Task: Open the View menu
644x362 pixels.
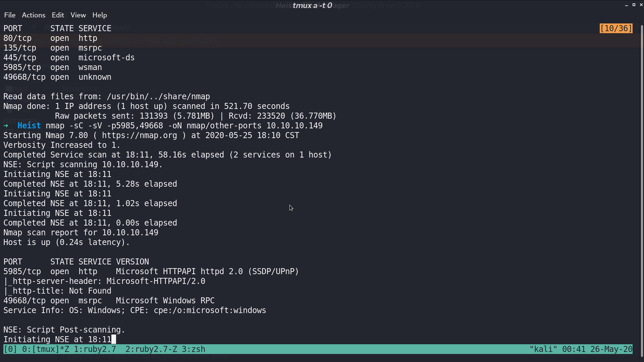Action: pos(78,15)
